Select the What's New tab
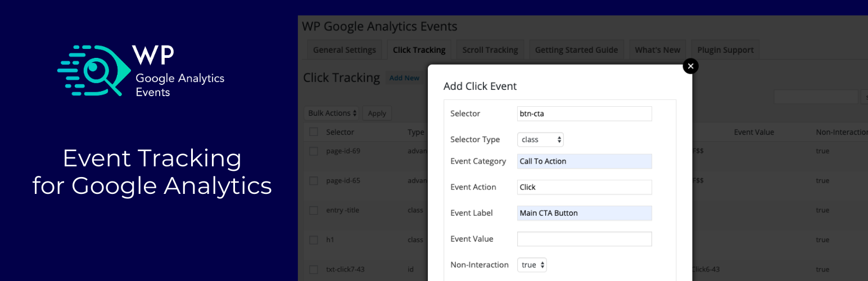868x281 pixels. tap(657, 50)
